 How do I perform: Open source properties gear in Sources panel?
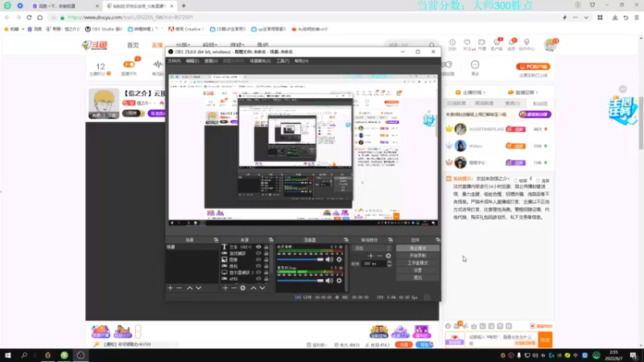pyautogui.click(x=243, y=288)
